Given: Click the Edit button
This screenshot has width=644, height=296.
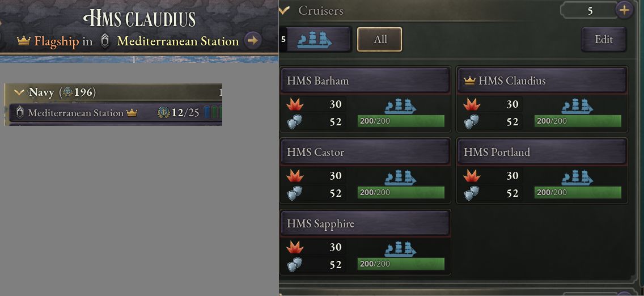Looking at the screenshot, I should [x=603, y=40].
